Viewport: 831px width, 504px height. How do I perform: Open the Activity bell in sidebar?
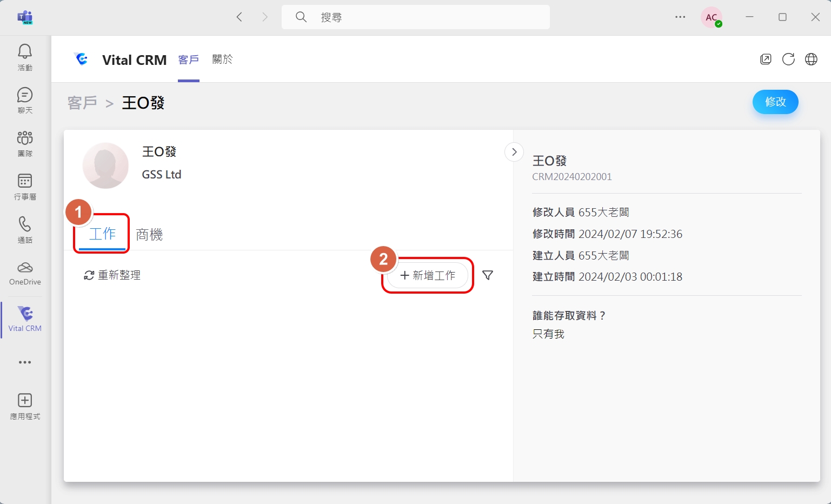(x=25, y=57)
